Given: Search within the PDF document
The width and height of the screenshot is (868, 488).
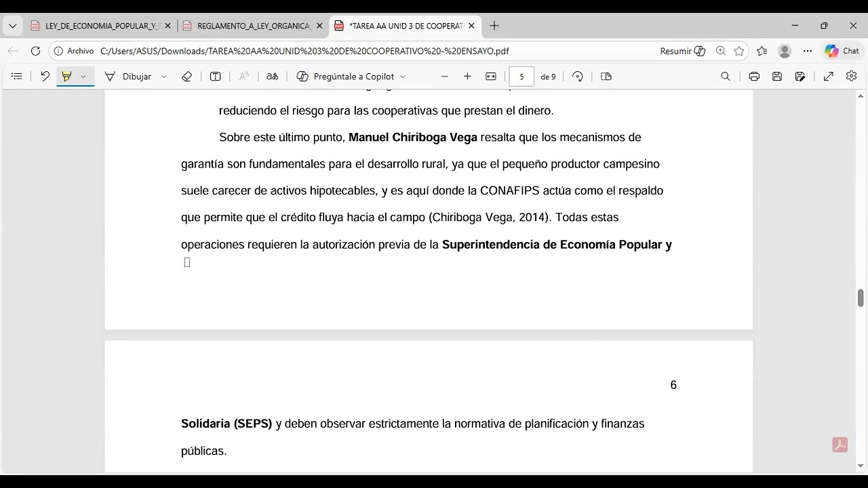Looking at the screenshot, I should pyautogui.click(x=726, y=77).
